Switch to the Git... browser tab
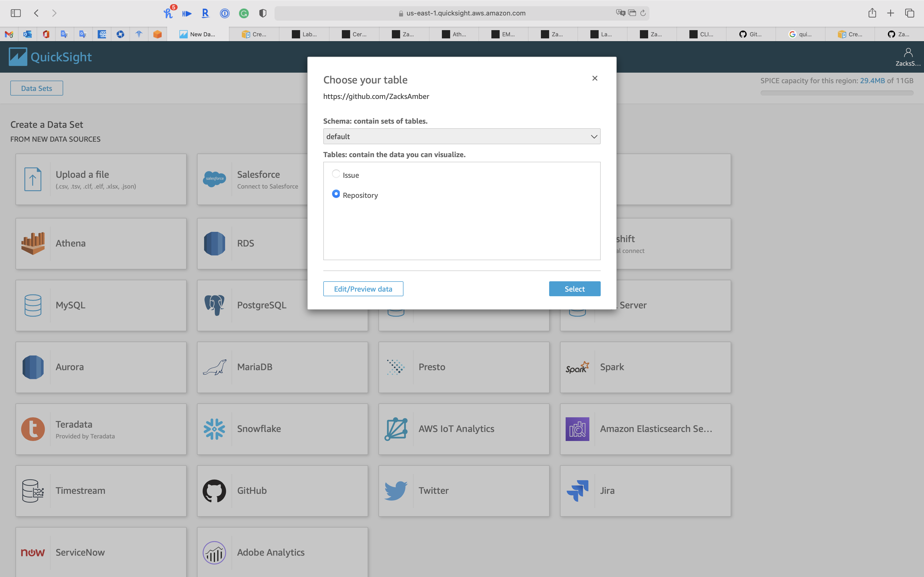This screenshot has width=924, height=577. click(x=750, y=34)
